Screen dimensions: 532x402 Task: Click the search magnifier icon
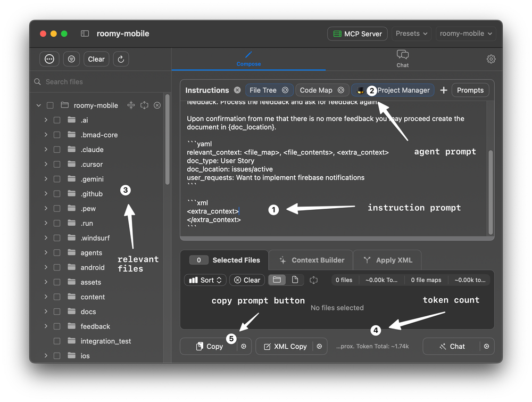[x=37, y=82]
